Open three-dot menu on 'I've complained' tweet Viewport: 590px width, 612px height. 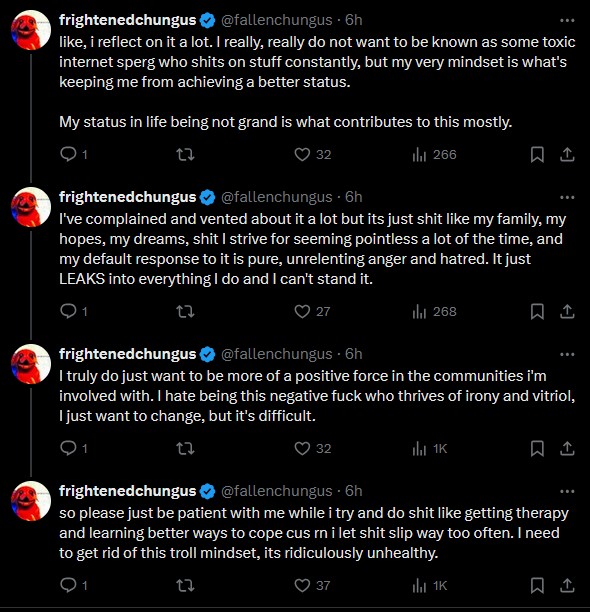(567, 197)
